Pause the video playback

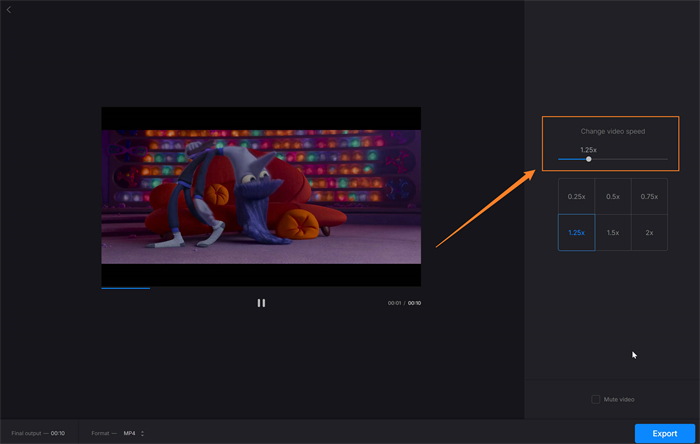(261, 303)
